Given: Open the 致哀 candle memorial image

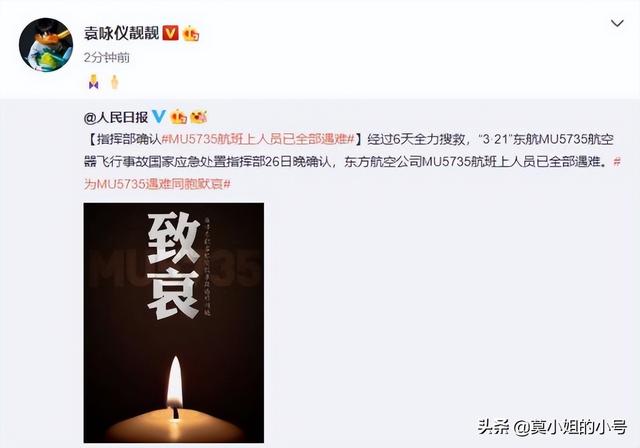Looking at the screenshot, I should [x=174, y=323].
